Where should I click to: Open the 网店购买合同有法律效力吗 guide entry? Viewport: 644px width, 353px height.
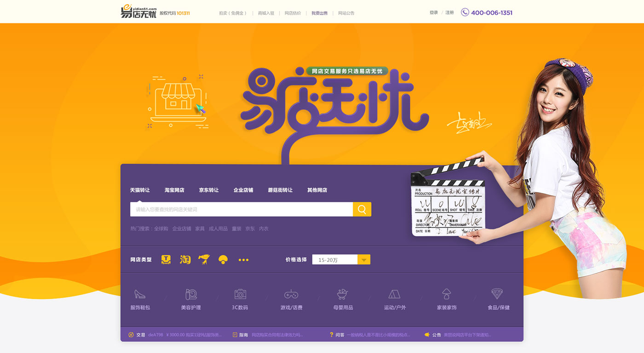(x=277, y=335)
